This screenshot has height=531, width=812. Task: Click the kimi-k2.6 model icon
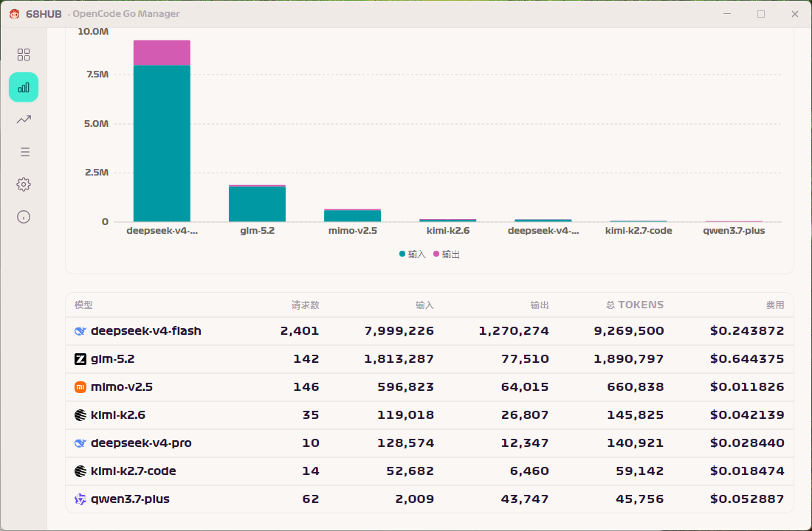tap(80, 415)
